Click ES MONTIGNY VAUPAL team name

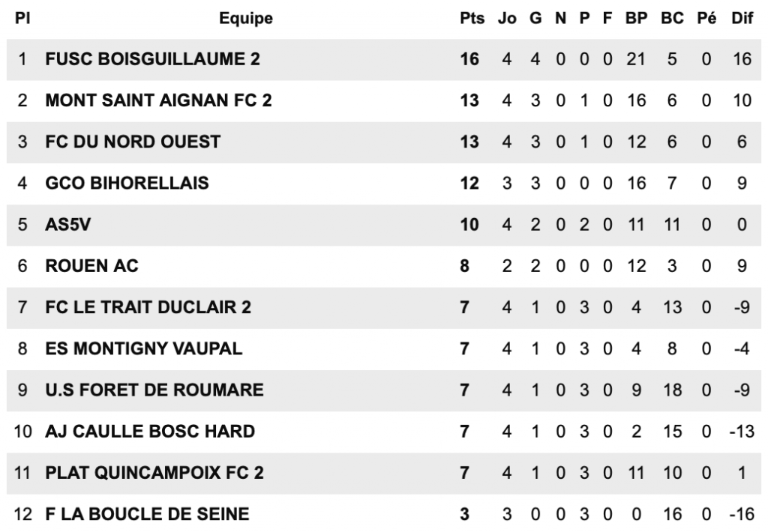click(145, 349)
